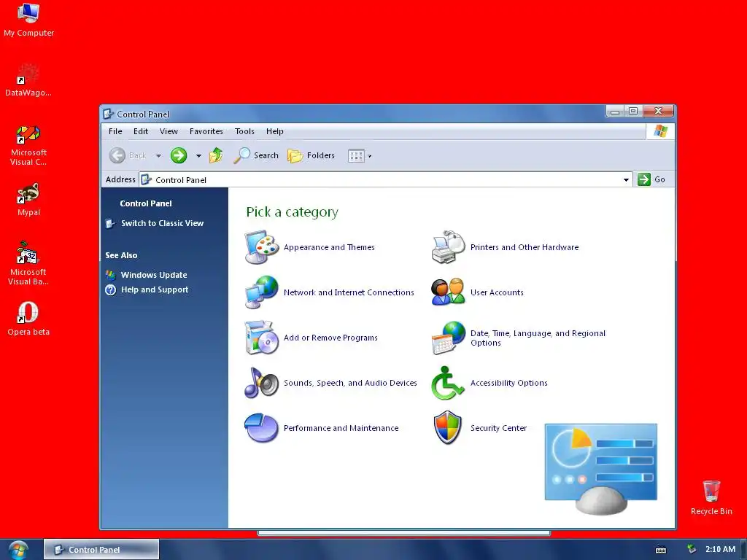Click the Sounds, Speech, and Audio icon
The height and width of the screenshot is (560, 747).
coord(262,383)
